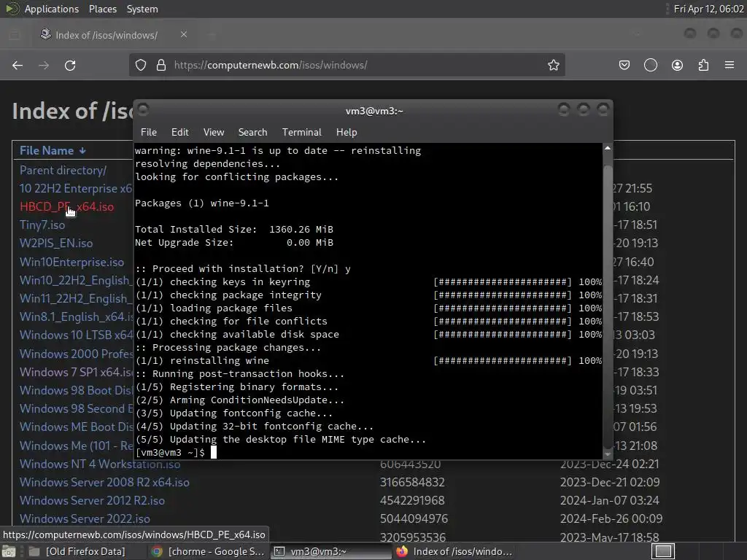Open the Windows 98 Boot Disk link

[76, 390]
